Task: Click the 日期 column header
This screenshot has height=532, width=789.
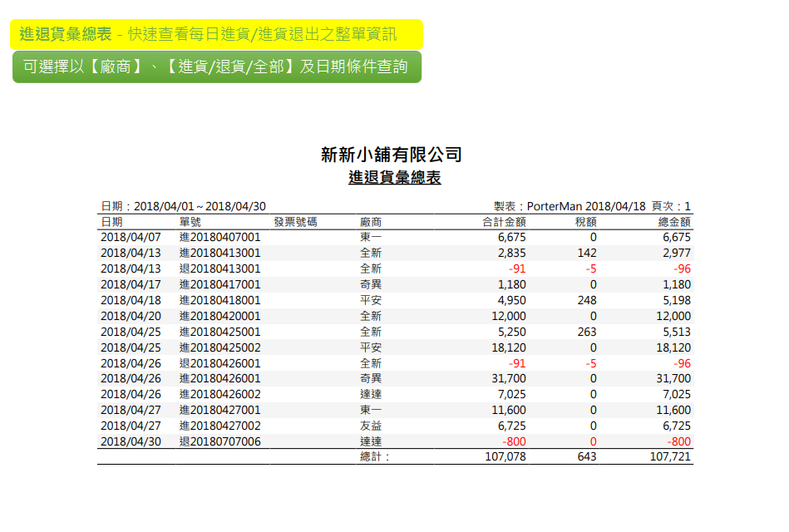Action: 112,222
